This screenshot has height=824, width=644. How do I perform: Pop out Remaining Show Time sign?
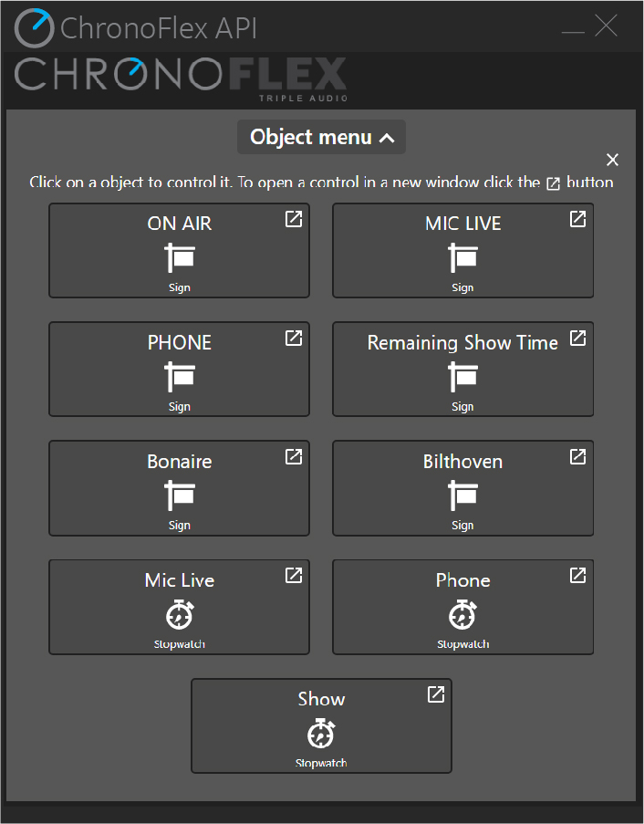click(577, 339)
